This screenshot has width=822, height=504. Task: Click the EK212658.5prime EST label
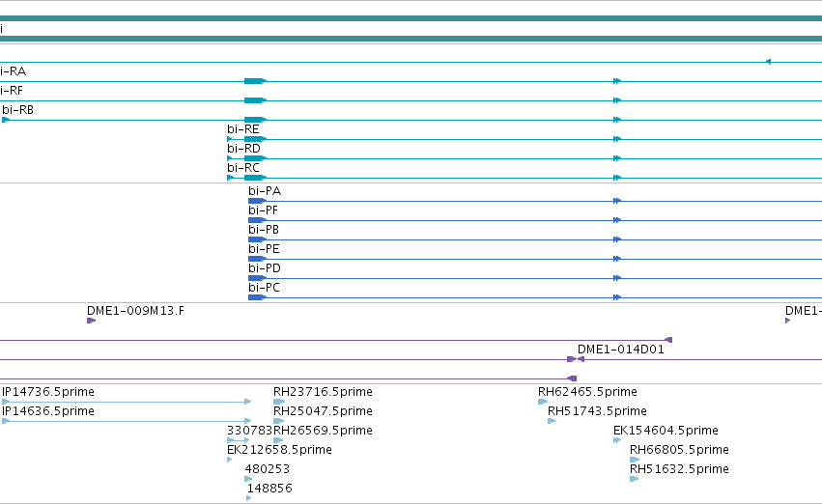click(279, 450)
